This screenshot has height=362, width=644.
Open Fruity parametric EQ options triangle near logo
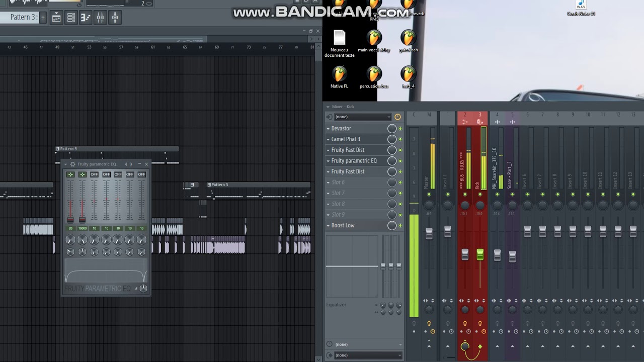pos(136,289)
